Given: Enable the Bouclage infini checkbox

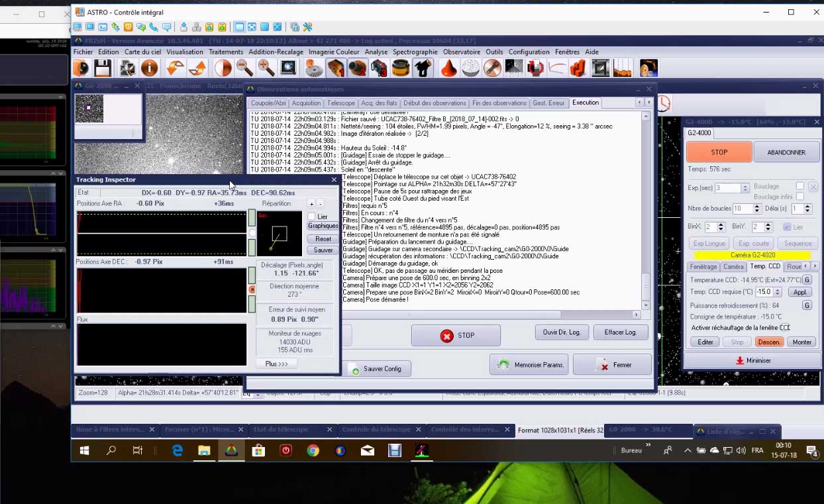Looking at the screenshot, I should pos(800,197).
